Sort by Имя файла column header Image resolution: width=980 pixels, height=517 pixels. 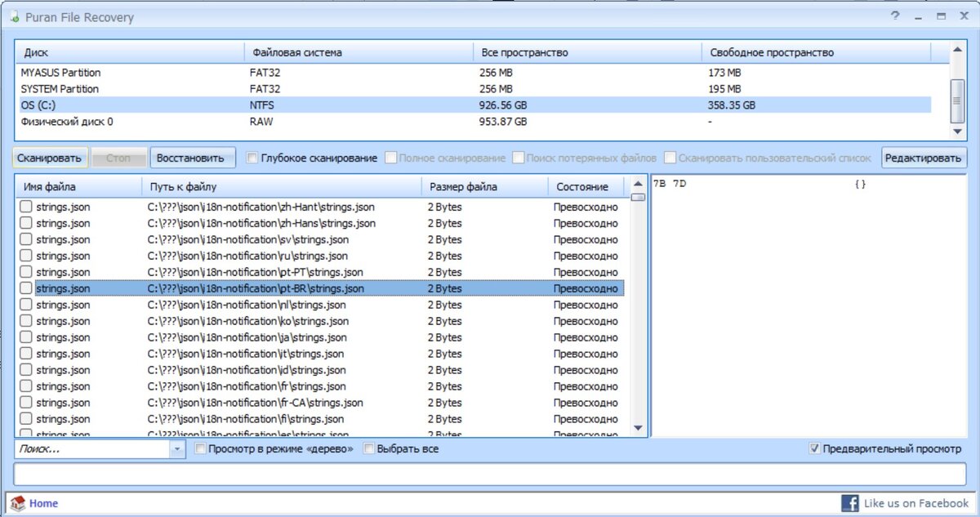tap(79, 187)
